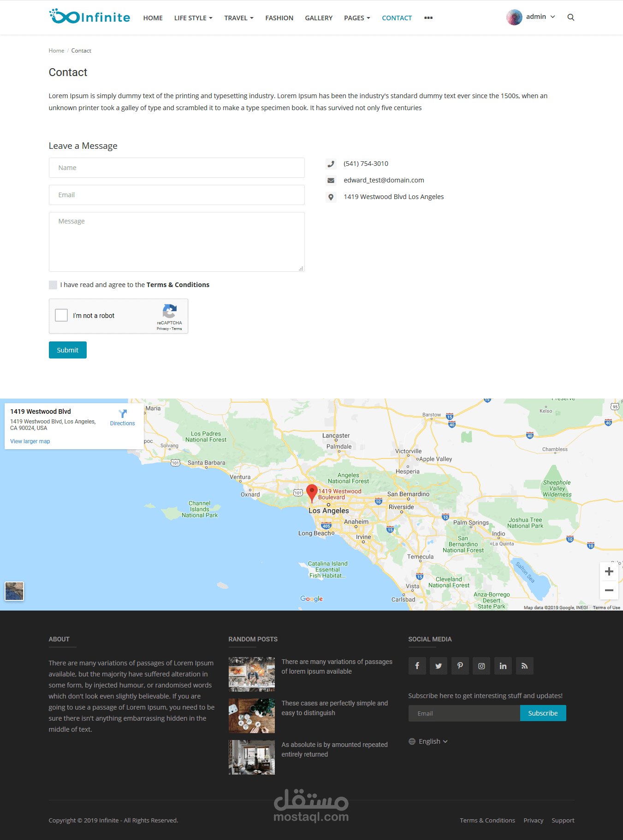Image resolution: width=623 pixels, height=840 pixels.
Task: Tick the I'm not a robot checkbox
Action: pos(61,315)
